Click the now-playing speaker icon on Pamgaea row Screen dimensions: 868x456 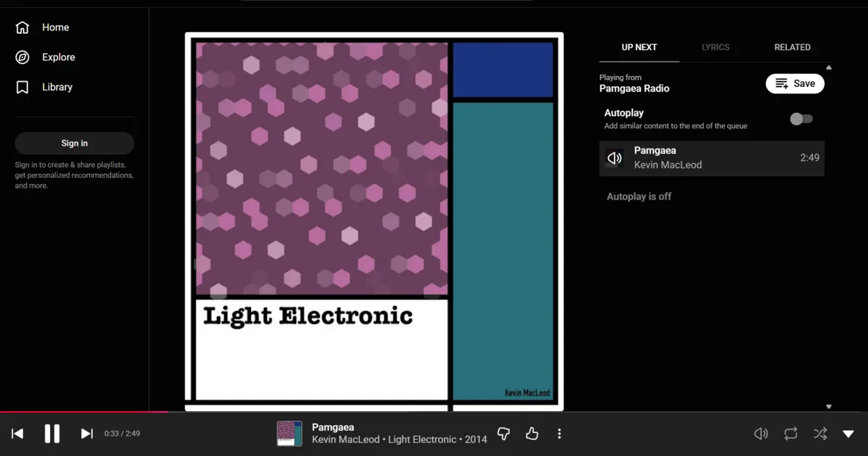pos(615,158)
